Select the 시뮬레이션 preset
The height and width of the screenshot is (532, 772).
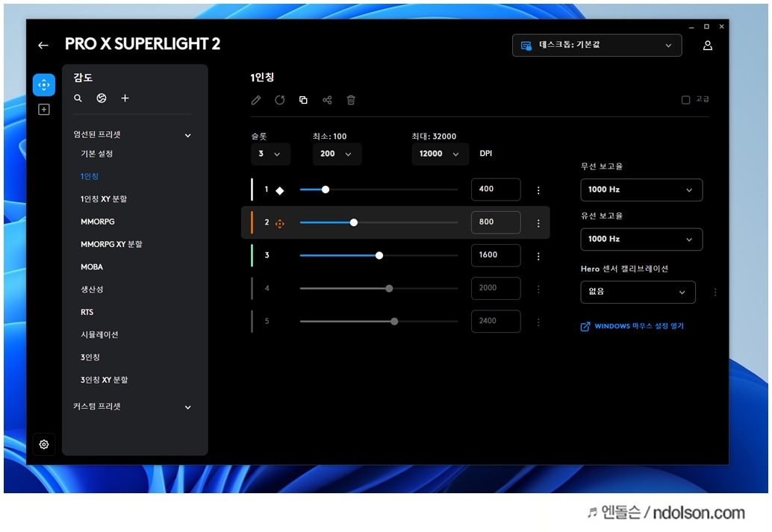point(99,335)
